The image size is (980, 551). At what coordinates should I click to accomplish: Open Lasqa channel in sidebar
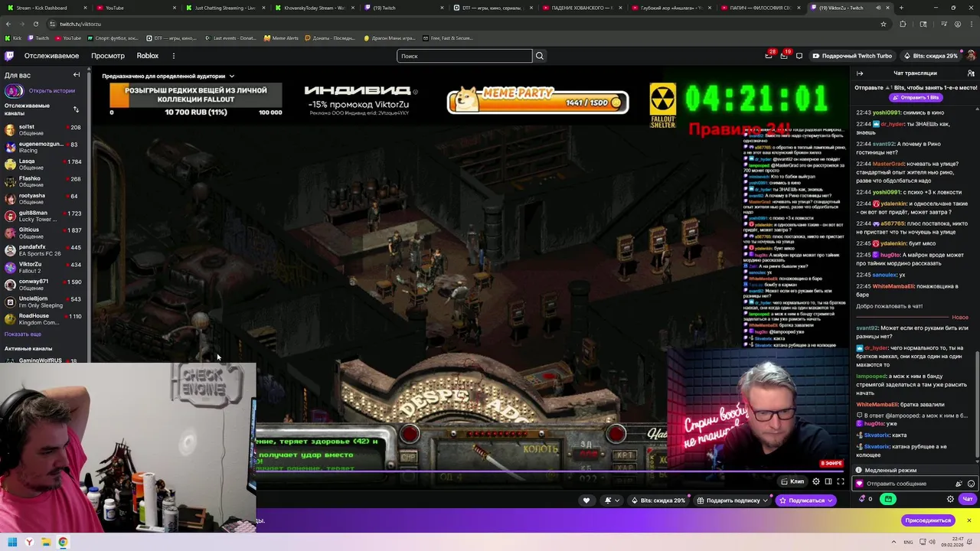(x=44, y=165)
